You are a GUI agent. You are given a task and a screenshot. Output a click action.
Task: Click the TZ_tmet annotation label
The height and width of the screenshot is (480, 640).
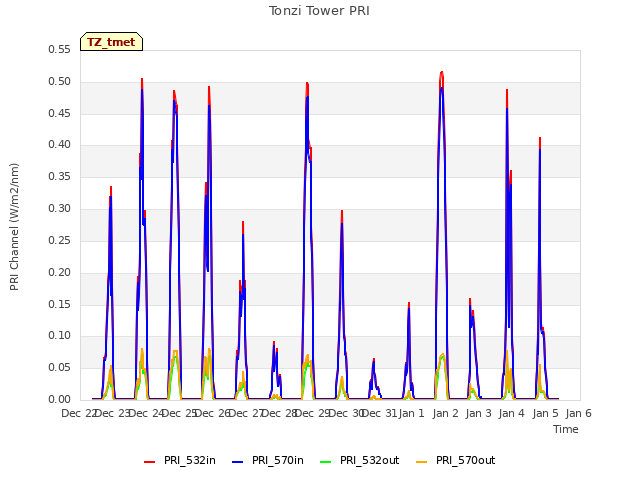[111, 42]
